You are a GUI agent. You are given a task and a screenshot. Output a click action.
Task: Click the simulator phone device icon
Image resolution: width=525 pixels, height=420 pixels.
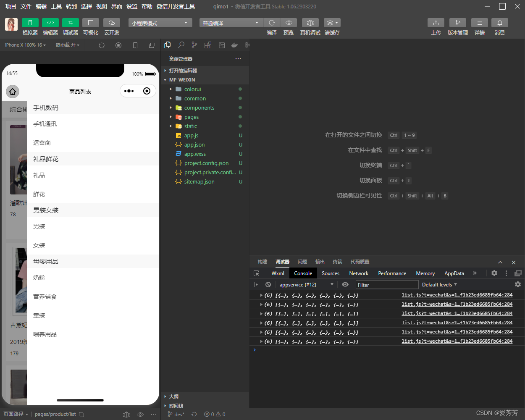click(135, 45)
